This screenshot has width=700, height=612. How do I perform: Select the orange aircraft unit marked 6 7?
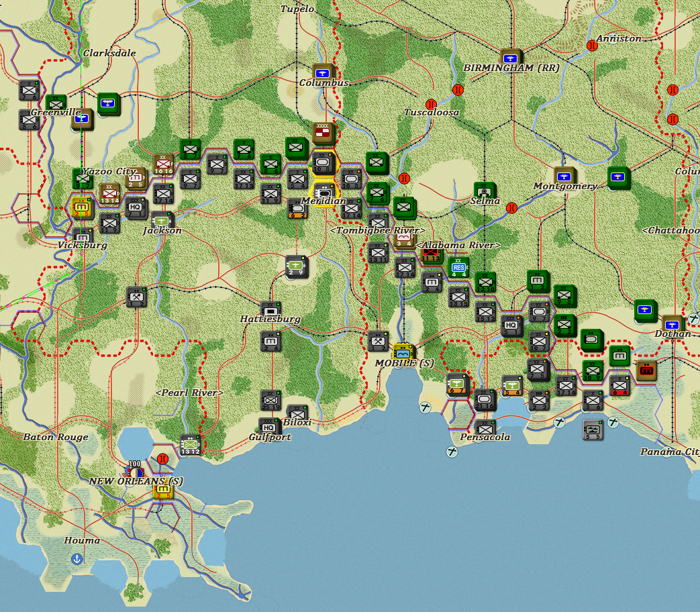(x=457, y=385)
